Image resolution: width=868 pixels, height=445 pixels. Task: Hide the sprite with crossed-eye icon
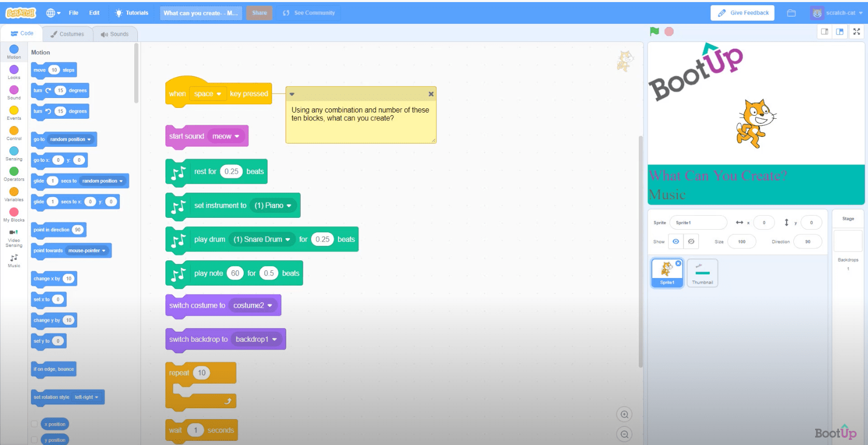[691, 242]
